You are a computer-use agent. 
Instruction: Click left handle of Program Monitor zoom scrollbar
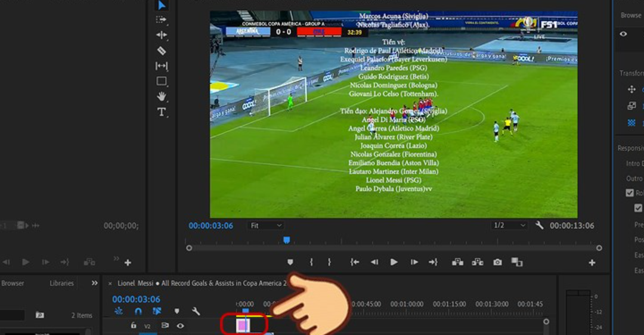point(189,248)
